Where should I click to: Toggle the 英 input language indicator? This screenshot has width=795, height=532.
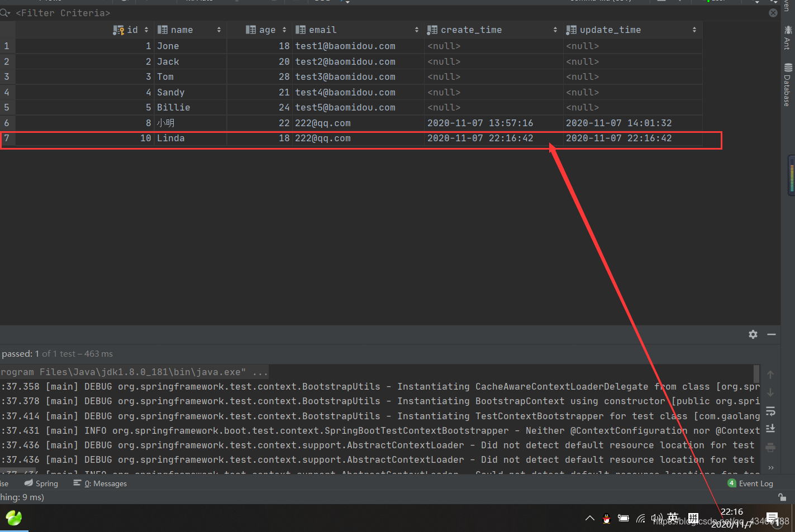[673, 517]
